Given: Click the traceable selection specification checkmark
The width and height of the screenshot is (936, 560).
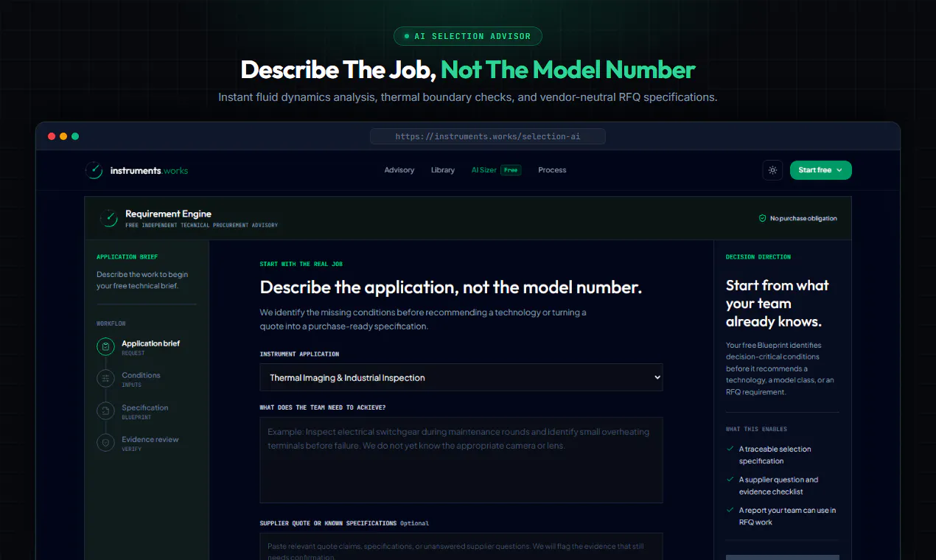Looking at the screenshot, I should tap(730, 449).
